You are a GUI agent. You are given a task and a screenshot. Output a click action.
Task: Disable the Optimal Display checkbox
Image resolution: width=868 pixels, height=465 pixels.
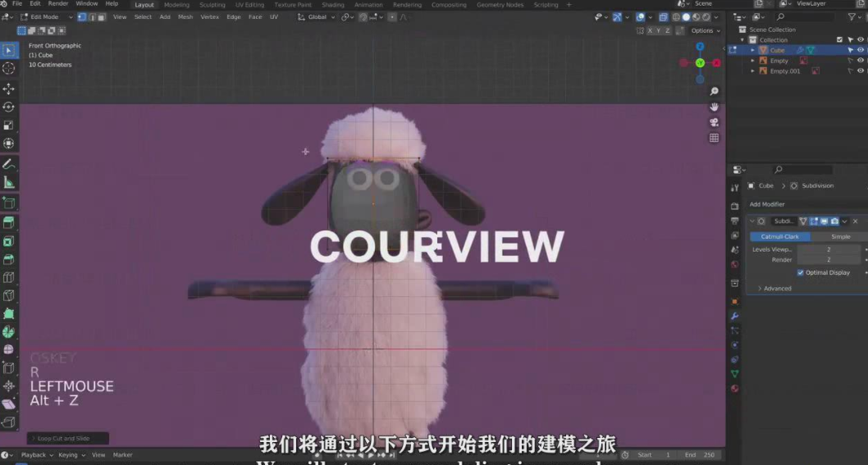pos(801,272)
